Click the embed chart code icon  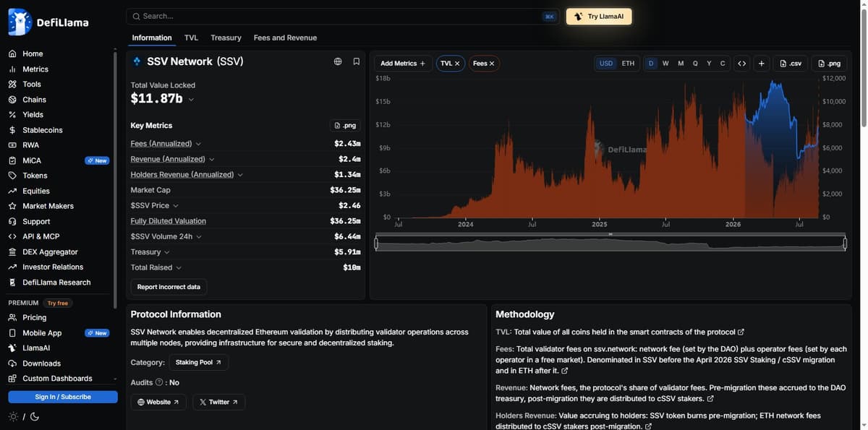[x=741, y=64]
